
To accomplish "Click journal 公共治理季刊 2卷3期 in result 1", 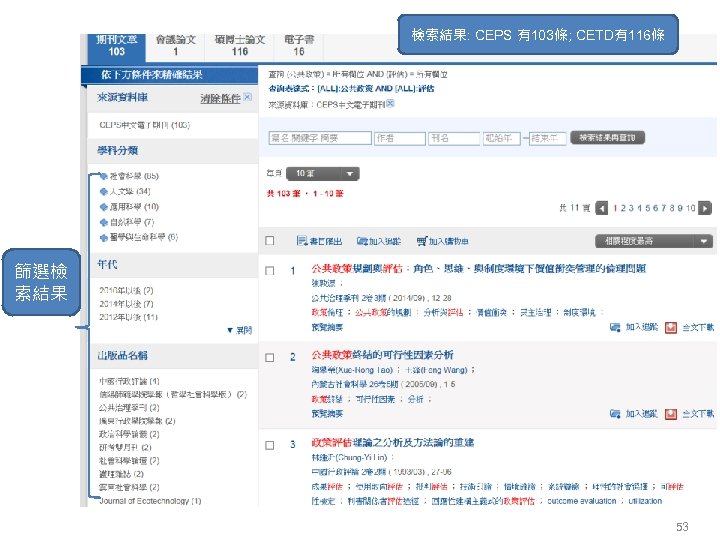I will (349, 298).
